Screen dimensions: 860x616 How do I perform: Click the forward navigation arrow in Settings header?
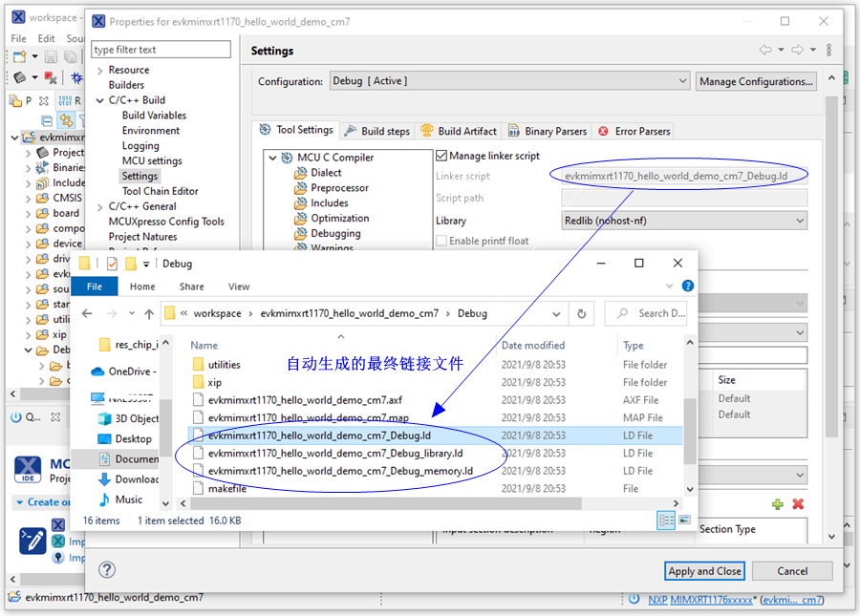click(798, 50)
